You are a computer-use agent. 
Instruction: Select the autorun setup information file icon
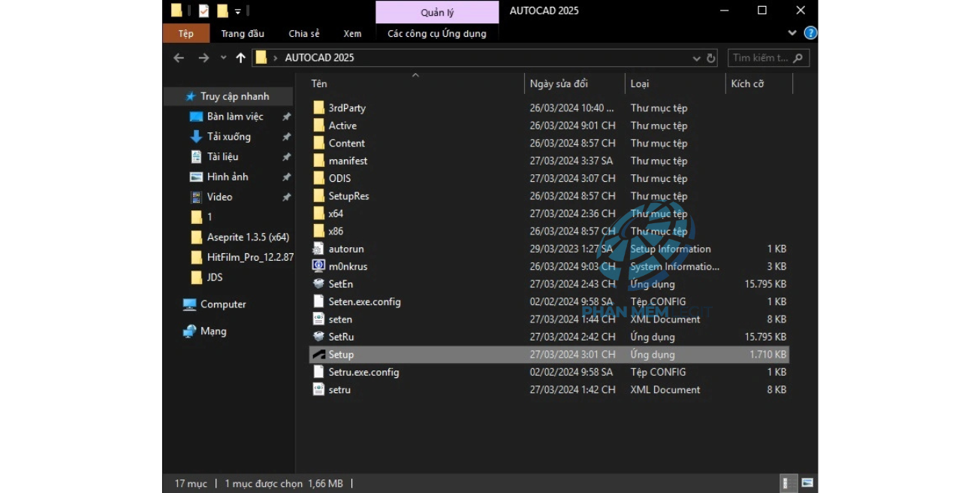coord(318,249)
